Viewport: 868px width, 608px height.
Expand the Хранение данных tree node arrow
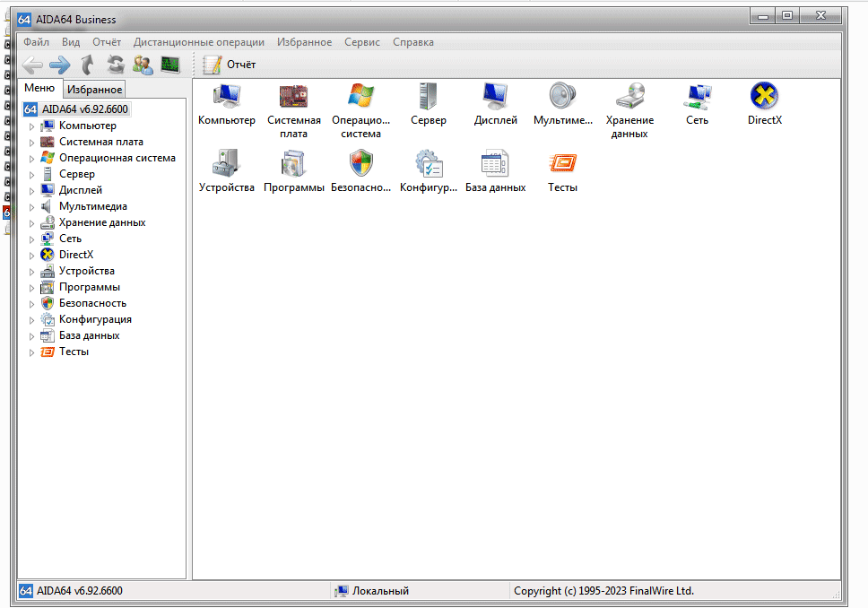31,223
